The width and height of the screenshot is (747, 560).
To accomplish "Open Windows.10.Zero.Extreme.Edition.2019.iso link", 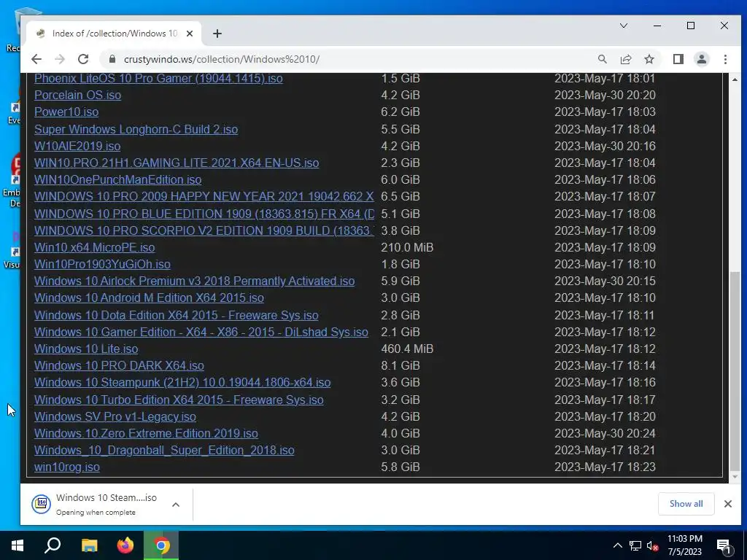I will coord(146,433).
